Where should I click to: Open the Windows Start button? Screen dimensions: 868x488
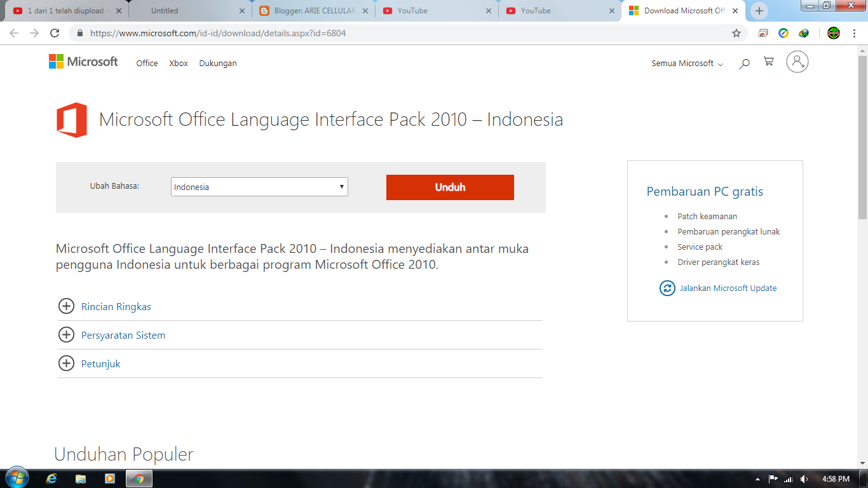tap(16, 478)
